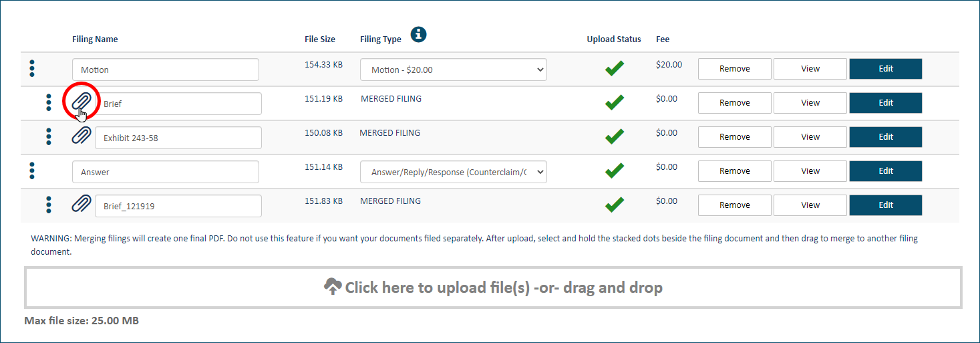
Task: View the Answer filing
Action: (810, 171)
